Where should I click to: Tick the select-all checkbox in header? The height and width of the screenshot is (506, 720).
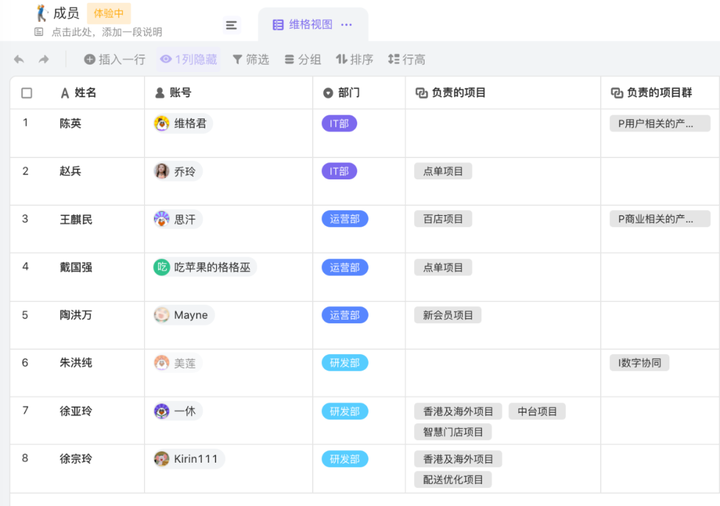click(27, 93)
